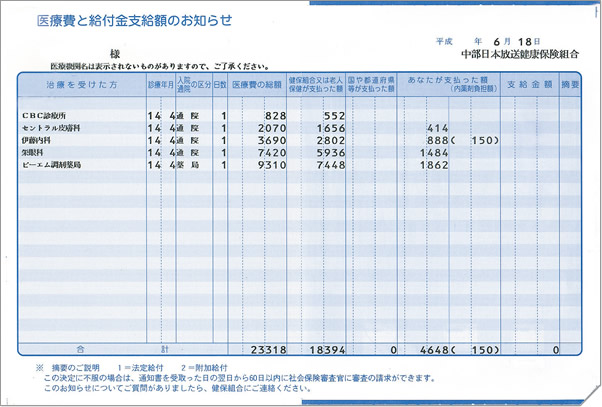Viewport: 602px width, 407px height.
Task: Click the 支給金額 column header
Action: [x=529, y=85]
